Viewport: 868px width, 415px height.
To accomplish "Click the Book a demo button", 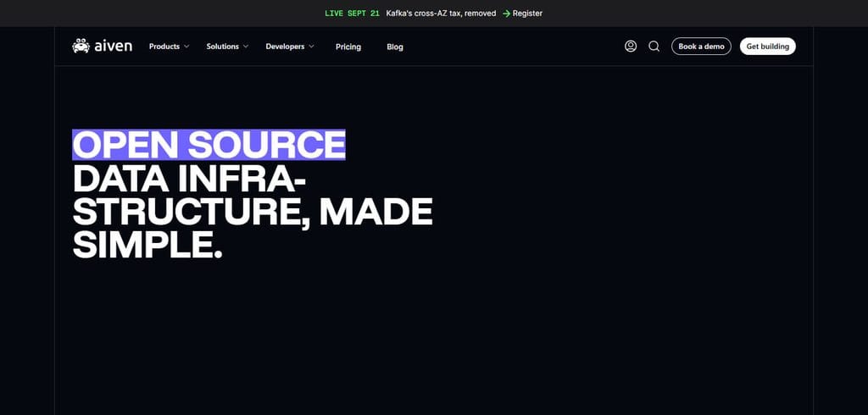I will coord(701,47).
